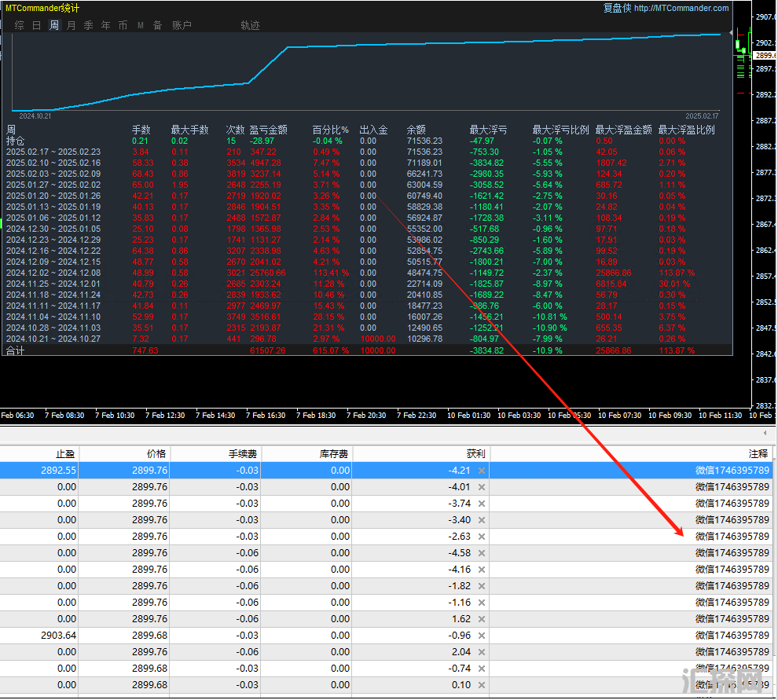Open the 币 currency tab

[123, 25]
